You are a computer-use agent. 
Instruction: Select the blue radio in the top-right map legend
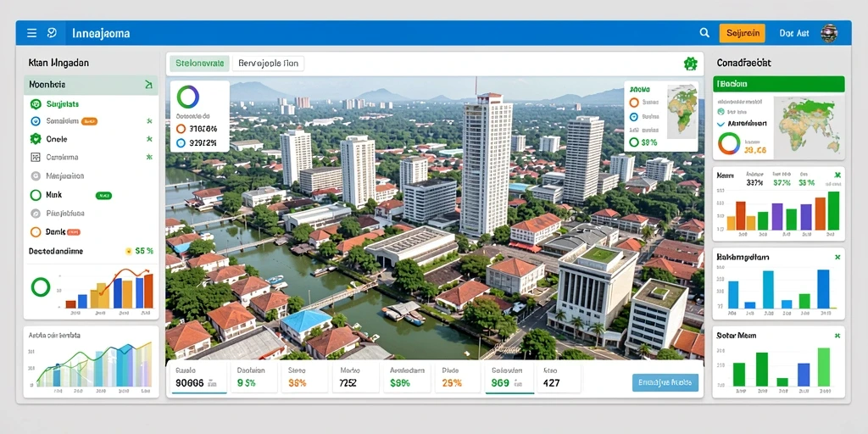[634, 117]
